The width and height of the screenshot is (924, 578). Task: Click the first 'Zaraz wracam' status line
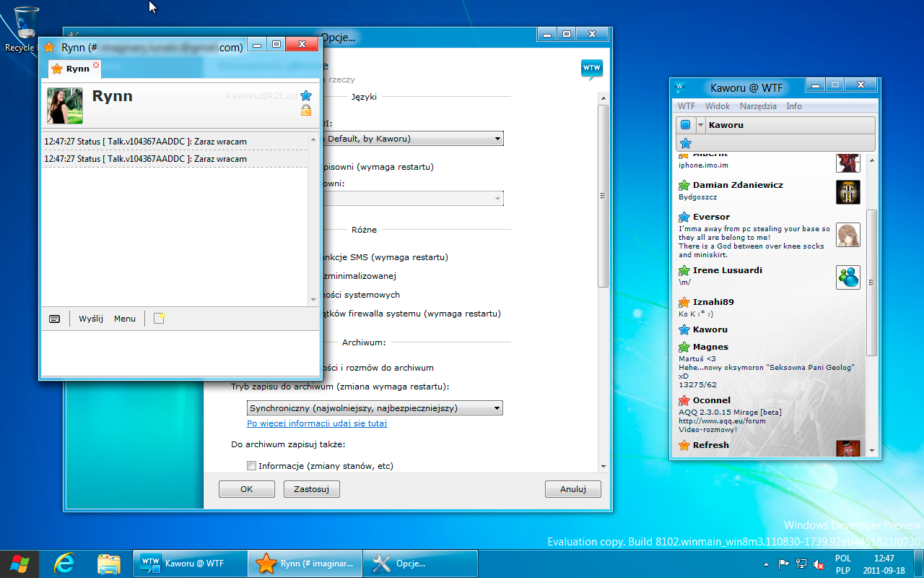175,142
